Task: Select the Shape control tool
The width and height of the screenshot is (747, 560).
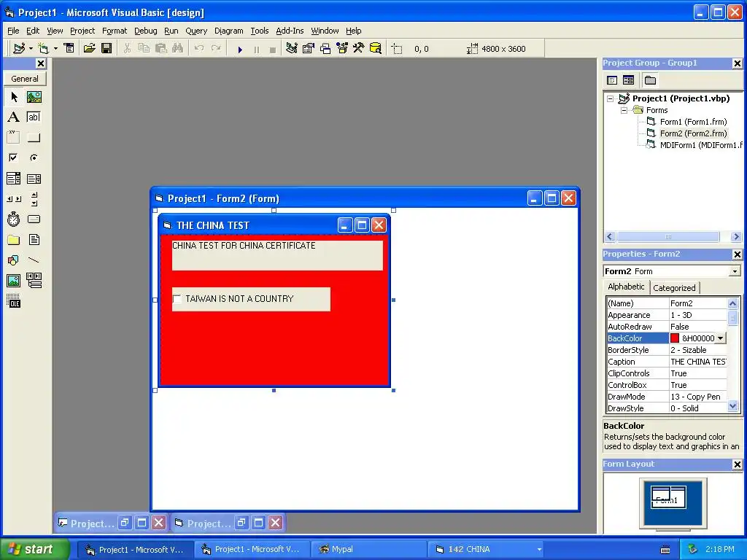Action: click(x=14, y=260)
